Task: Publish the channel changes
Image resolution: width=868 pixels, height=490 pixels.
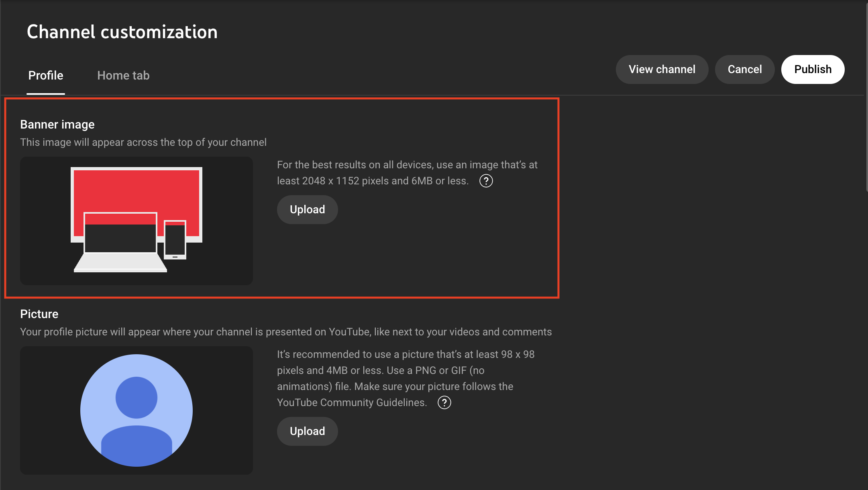Action: point(813,69)
